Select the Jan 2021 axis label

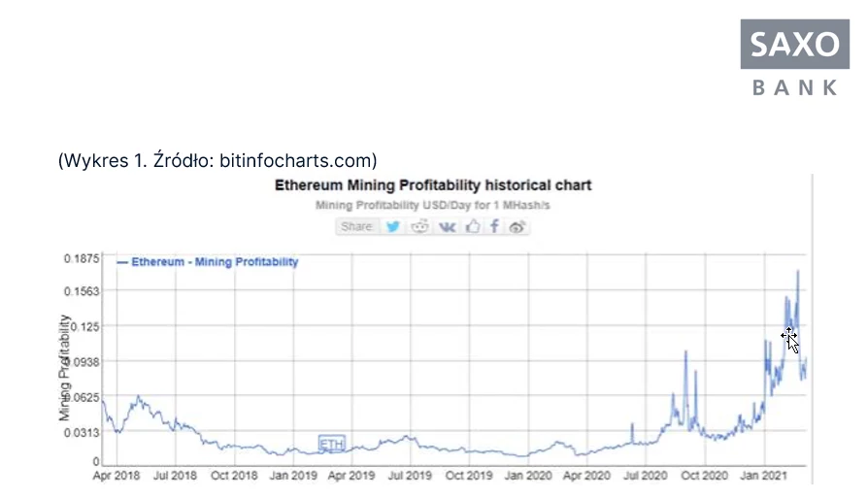[764, 475]
